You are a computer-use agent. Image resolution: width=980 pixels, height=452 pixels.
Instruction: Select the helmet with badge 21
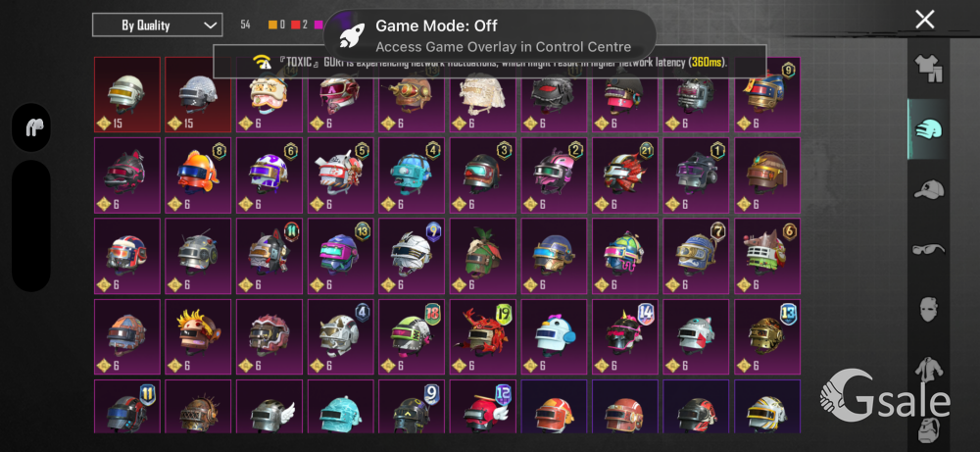[x=625, y=176]
